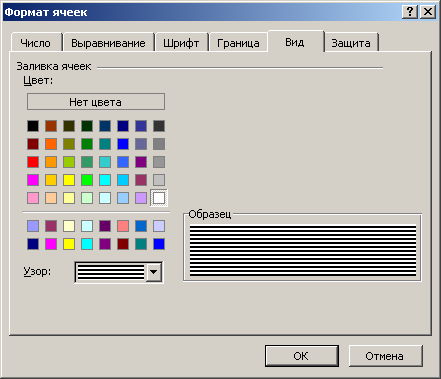The width and height of the screenshot is (441, 379).
Task: Pick the black color swatch
Action: coord(33,126)
